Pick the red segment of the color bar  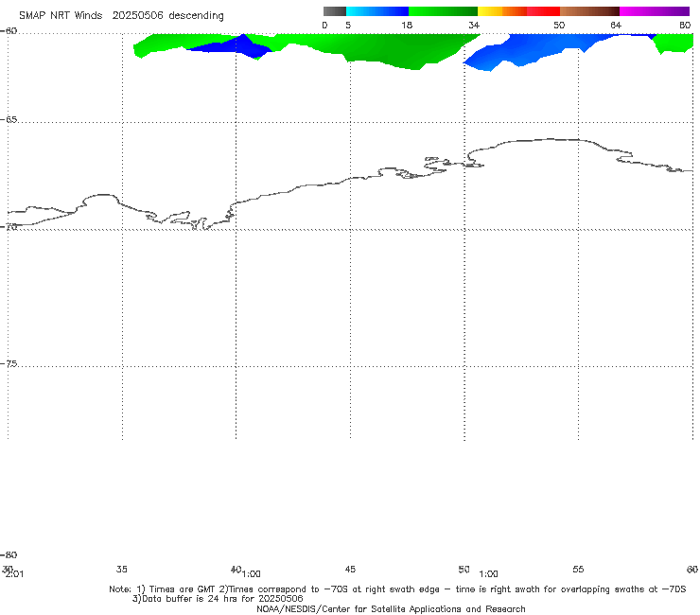coord(543,11)
